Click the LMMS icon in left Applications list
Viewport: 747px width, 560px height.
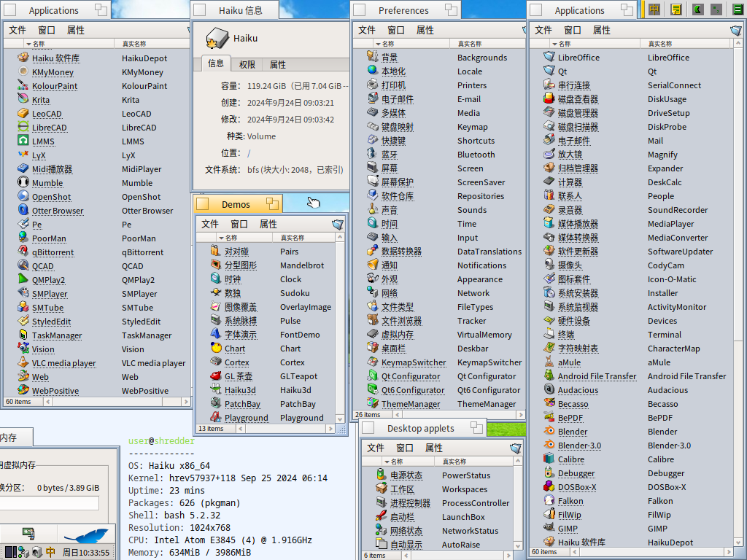pyautogui.click(x=23, y=141)
